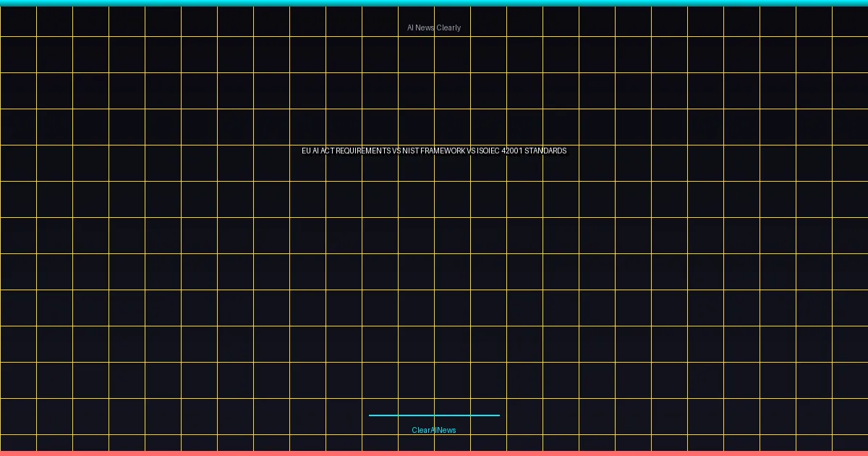Click the 'AI News Clearly' header text
Viewport: 868px width, 456px height.
click(434, 28)
